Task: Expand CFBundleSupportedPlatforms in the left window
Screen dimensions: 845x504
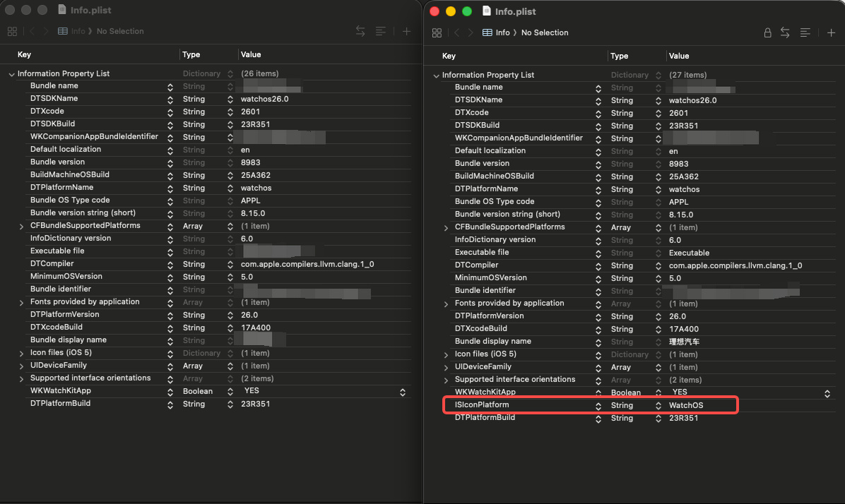Action: tap(21, 226)
